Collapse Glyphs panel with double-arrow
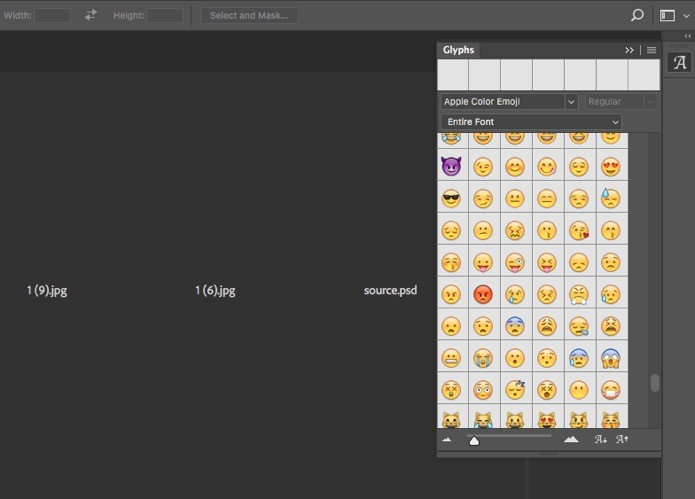The height and width of the screenshot is (499, 695). pyautogui.click(x=629, y=50)
